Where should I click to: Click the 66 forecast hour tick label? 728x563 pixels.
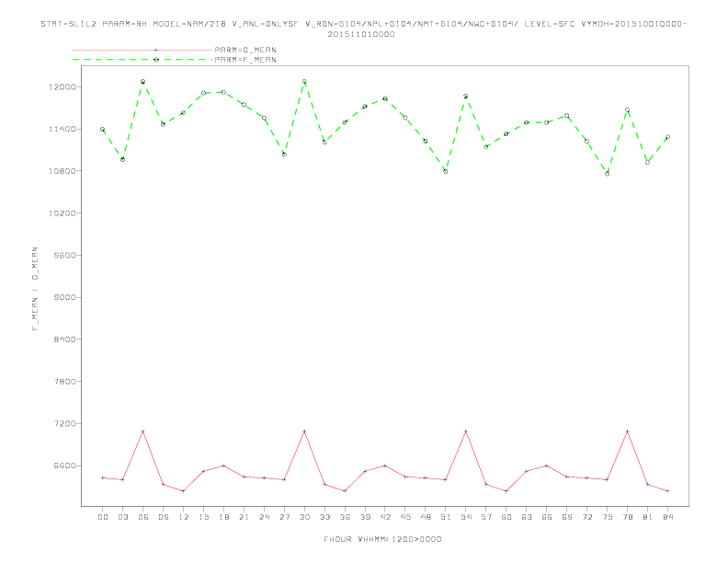(x=547, y=517)
